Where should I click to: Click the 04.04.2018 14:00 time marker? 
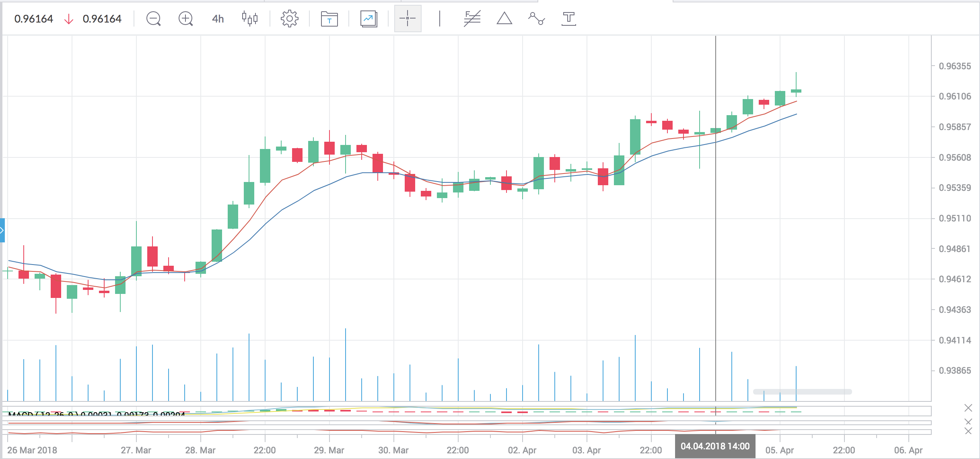coord(715,447)
